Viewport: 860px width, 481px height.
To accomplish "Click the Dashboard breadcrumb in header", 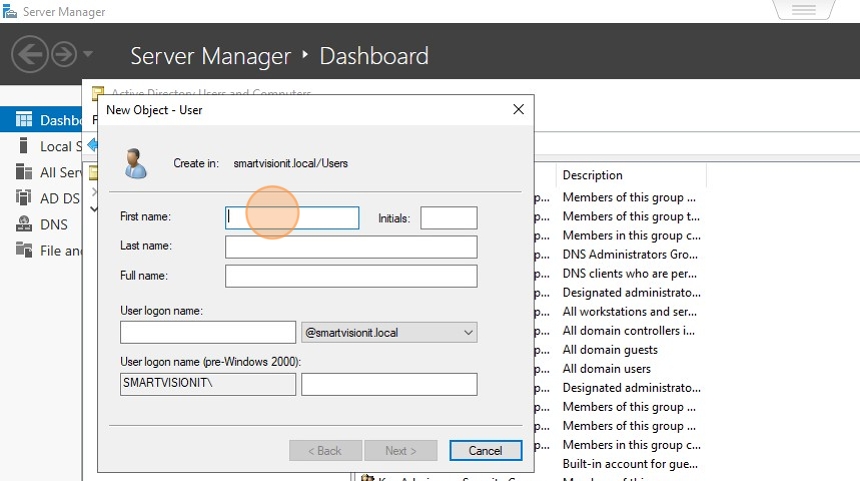I will 374,56.
